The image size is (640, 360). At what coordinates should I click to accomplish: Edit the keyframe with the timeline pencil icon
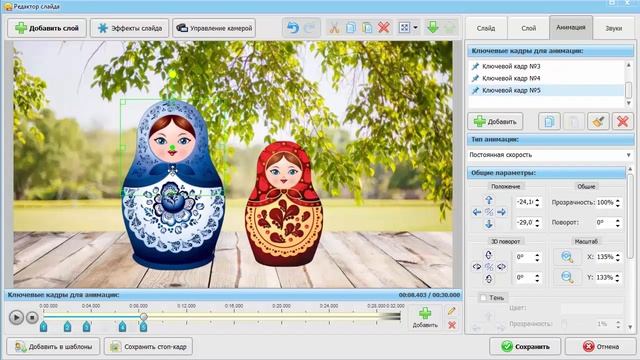click(451, 311)
